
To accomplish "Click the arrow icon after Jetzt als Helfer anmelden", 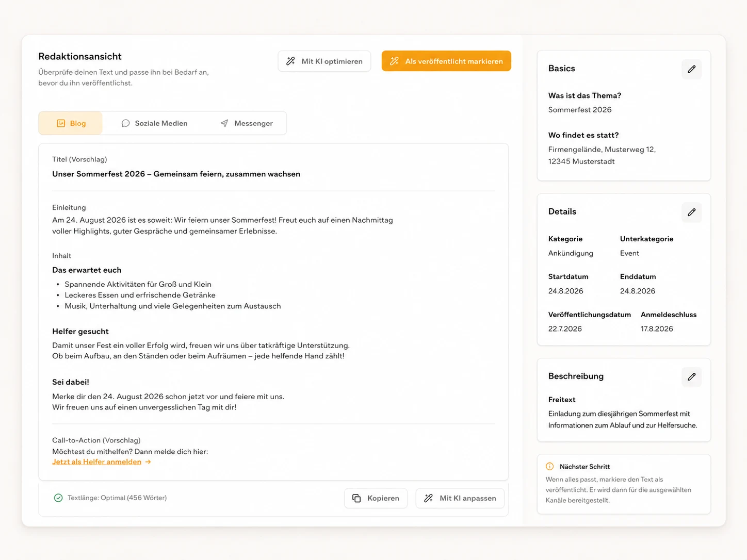I will click(148, 462).
